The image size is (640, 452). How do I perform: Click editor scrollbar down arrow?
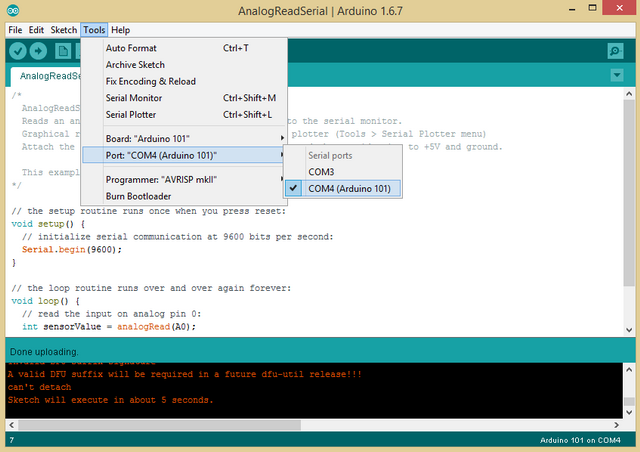(x=629, y=330)
